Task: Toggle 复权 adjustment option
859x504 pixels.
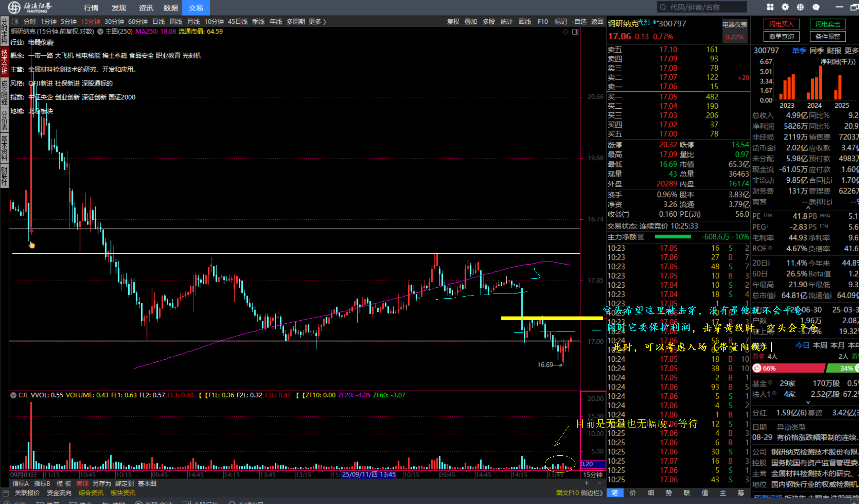Action: (453, 22)
